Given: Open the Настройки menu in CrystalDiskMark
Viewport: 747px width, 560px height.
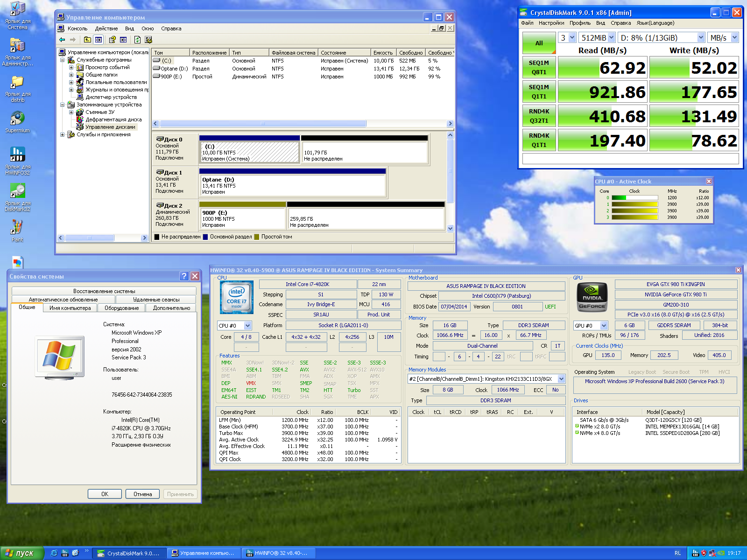Looking at the screenshot, I should click(x=551, y=23).
